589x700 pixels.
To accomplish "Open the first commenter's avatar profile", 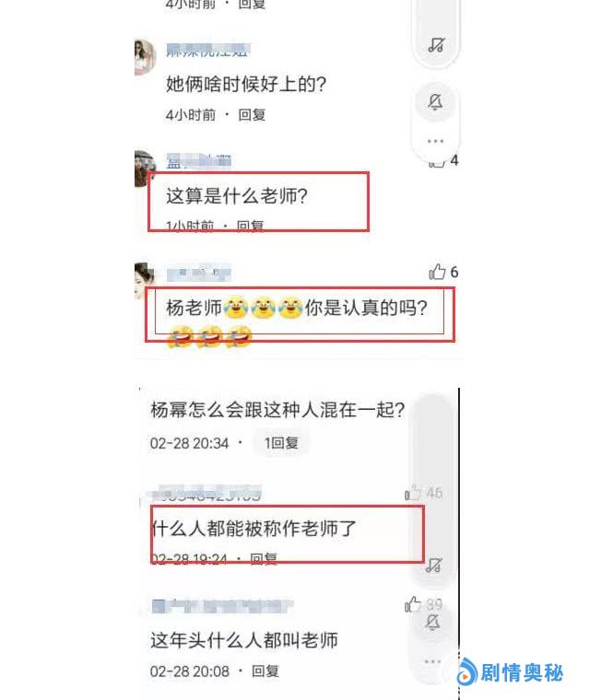I will pyautogui.click(x=145, y=57).
